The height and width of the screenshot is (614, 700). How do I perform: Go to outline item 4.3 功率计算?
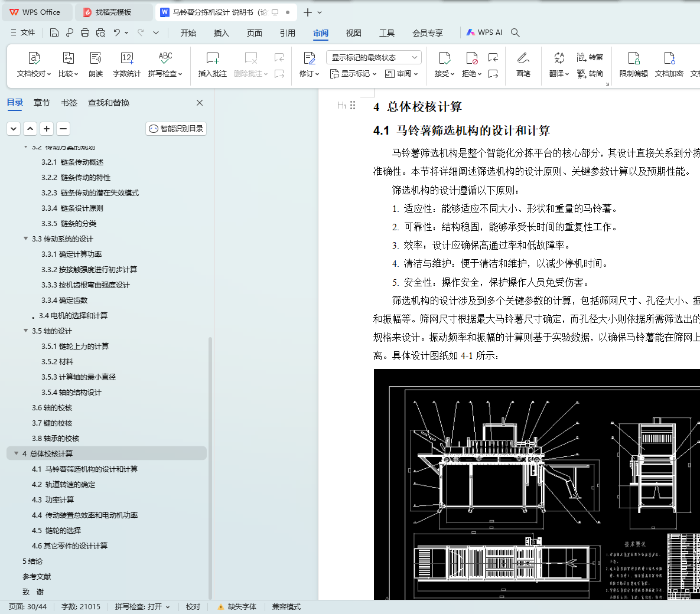coord(53,500)
